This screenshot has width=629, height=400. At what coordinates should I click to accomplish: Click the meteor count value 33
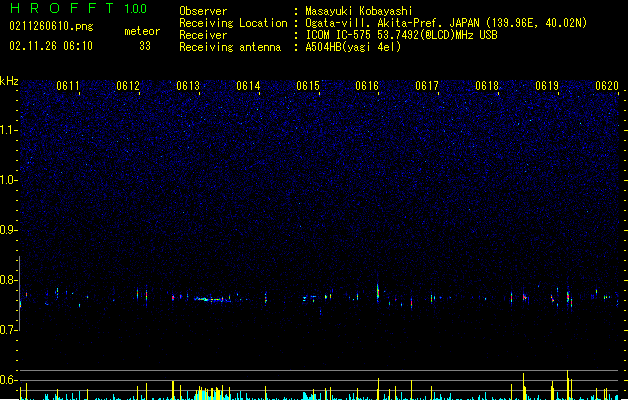(145, 46)
